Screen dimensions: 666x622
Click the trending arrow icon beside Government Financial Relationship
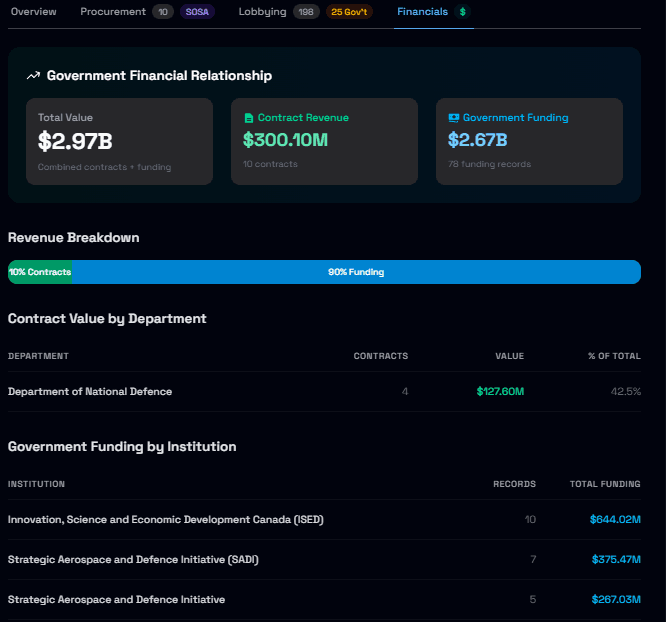[x=33, y=76]
